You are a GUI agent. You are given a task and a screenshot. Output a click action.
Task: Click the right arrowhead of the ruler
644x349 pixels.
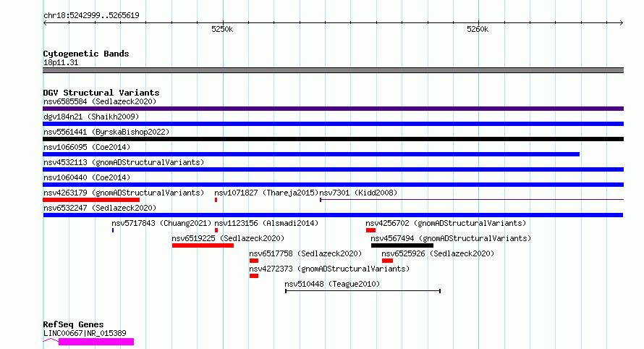pyautogui.click(x=622, y=22)
